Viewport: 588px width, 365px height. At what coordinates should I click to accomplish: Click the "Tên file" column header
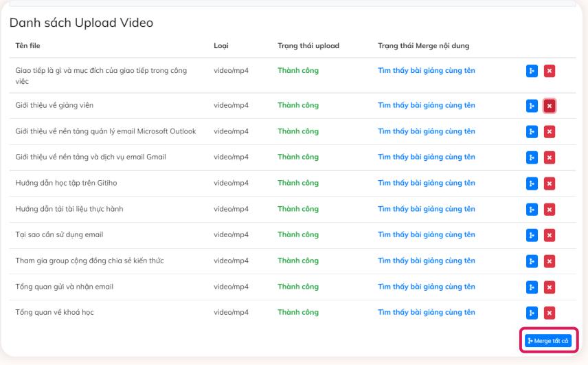point(27,46)
